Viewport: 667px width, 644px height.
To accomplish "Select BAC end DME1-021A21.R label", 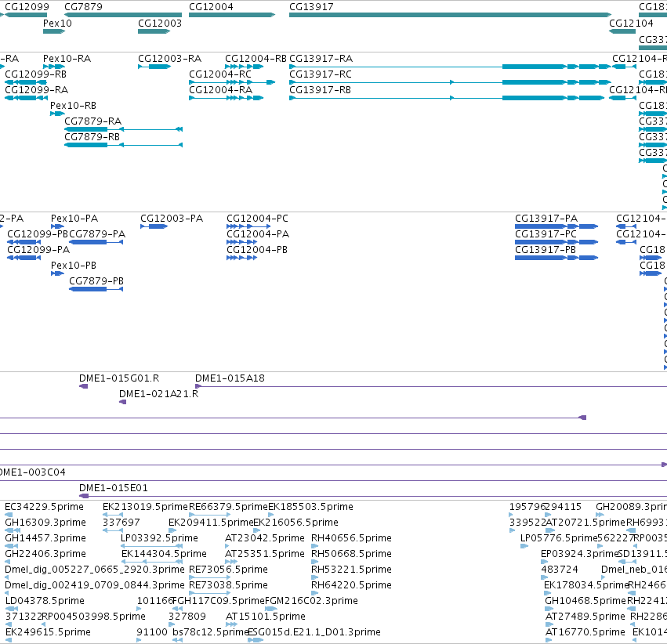I will 158,393.
